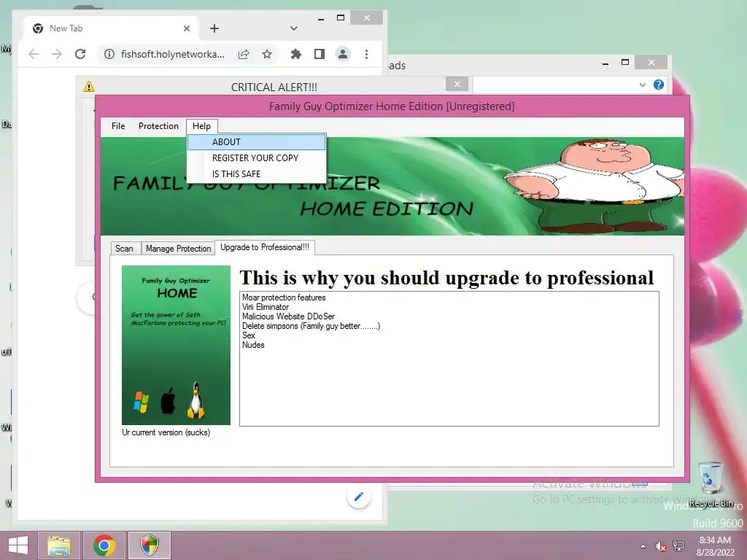Open the Protection menu

pos(158,126)
